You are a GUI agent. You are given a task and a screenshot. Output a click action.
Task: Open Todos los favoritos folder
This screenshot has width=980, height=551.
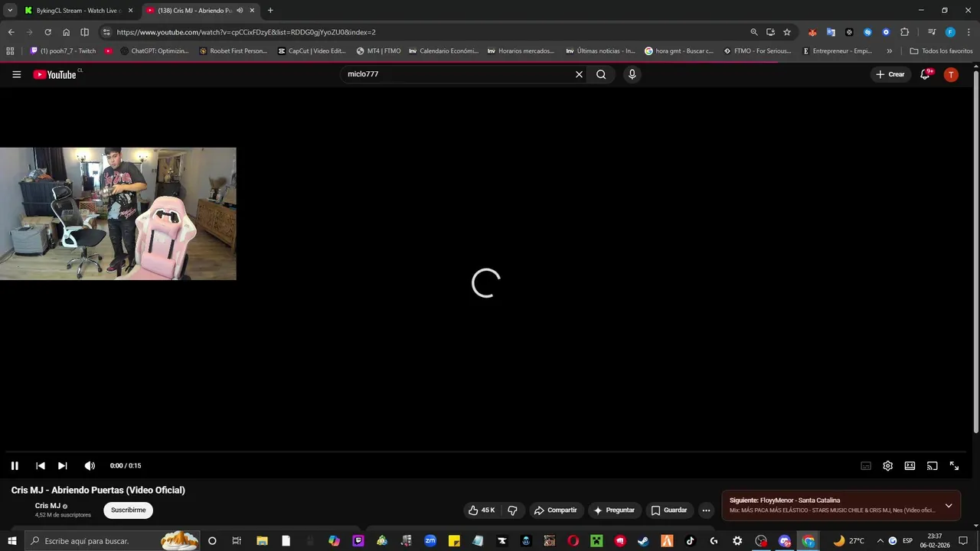pos(941,51)
